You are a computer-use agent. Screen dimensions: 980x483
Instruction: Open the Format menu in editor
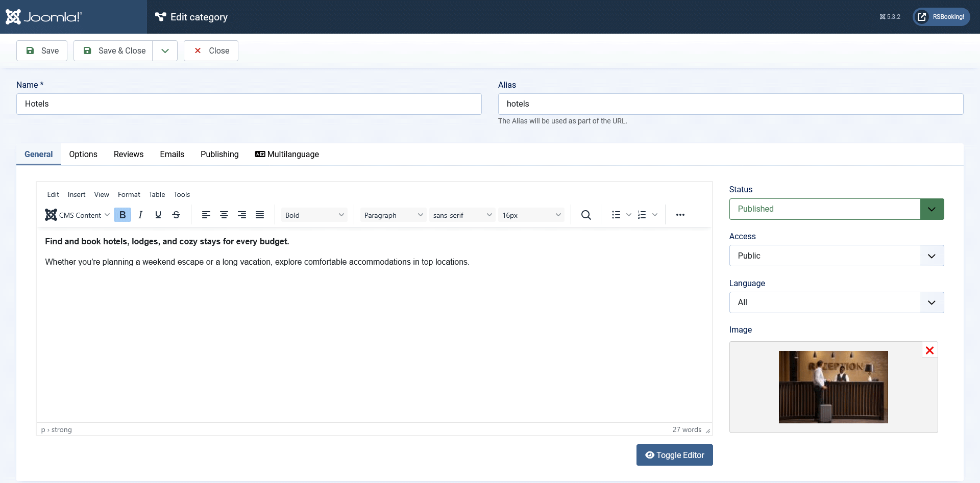tap(129, 194)
